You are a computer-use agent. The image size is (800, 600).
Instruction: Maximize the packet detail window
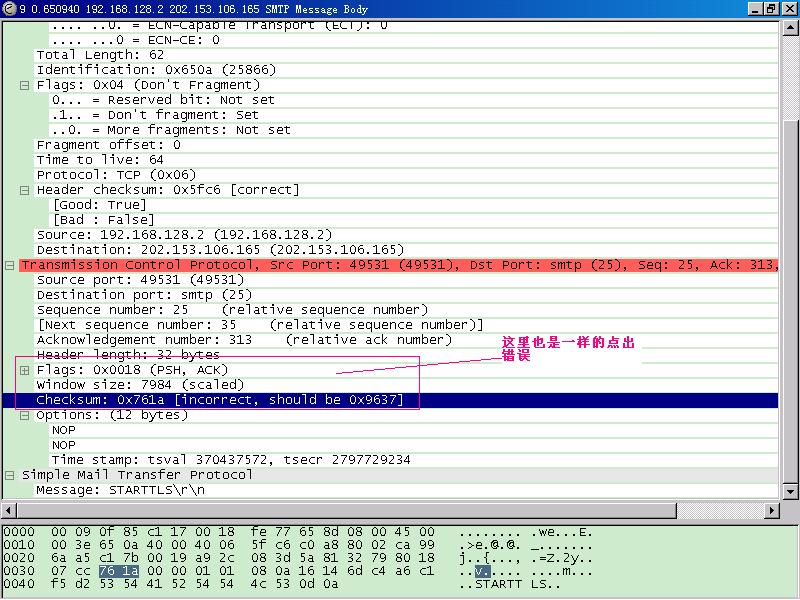click(x=770, y=9)
